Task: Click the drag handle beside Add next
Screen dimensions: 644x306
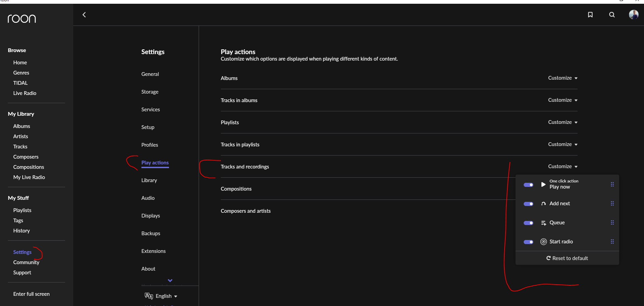Action: tap(612, 204)
